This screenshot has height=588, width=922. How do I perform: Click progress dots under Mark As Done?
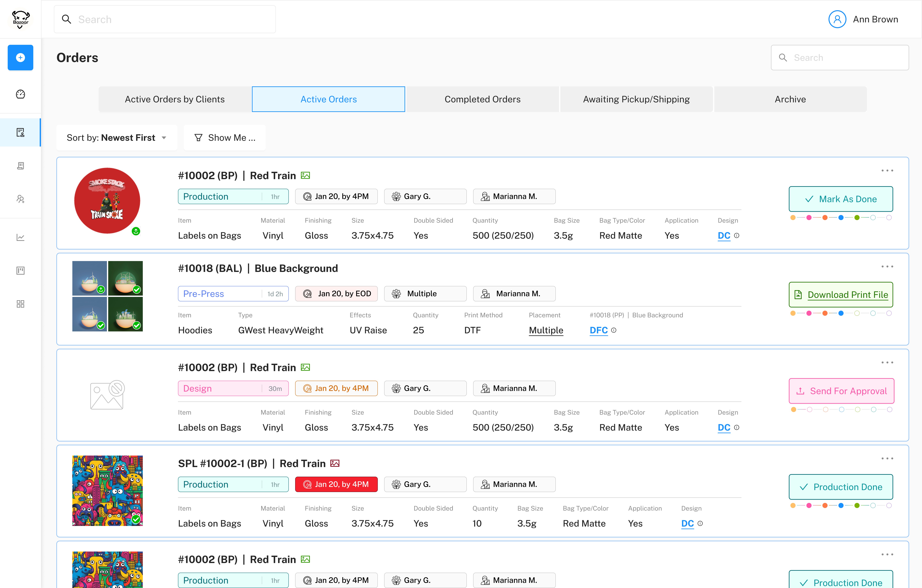[x=841, y=218]
